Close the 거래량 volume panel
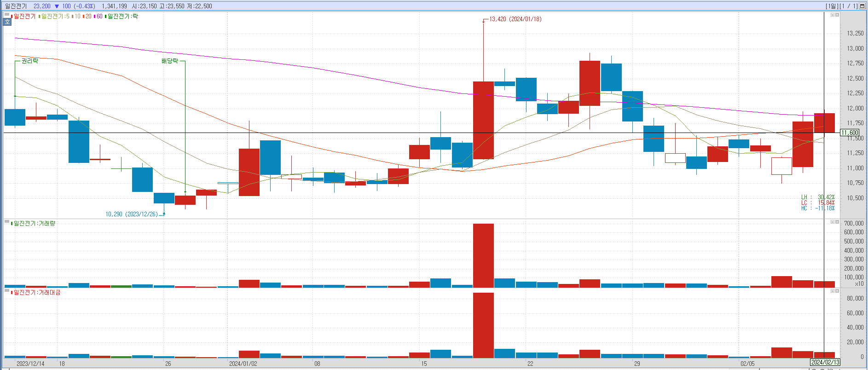Screen dimensions: 868x370 click(837, 222)
